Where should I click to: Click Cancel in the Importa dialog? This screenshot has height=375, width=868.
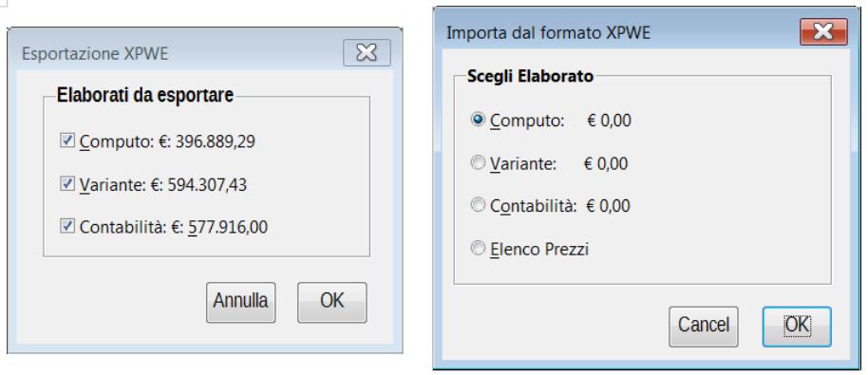tap(704, 327)
